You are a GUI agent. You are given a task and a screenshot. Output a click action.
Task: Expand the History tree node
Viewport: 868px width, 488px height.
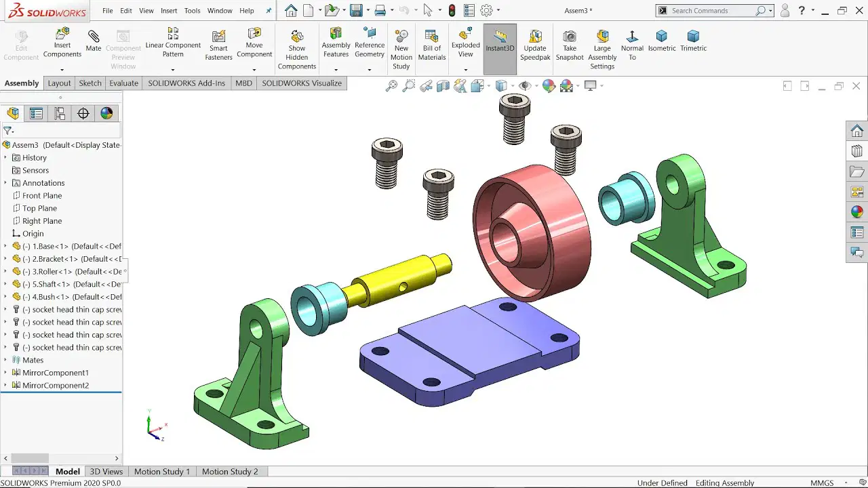[x=5, y=157]
